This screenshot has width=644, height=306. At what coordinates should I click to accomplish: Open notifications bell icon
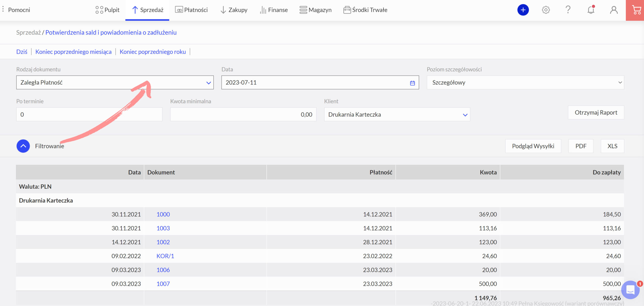[591, 10]
